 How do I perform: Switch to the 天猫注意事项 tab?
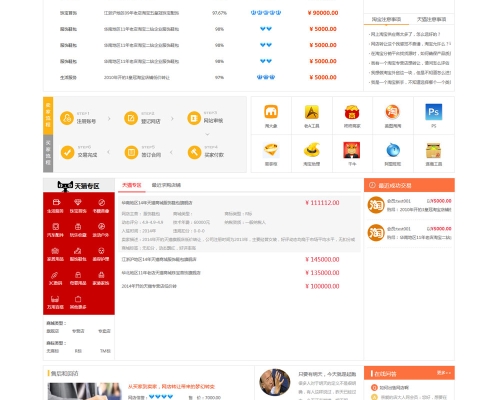click(431, 19)
